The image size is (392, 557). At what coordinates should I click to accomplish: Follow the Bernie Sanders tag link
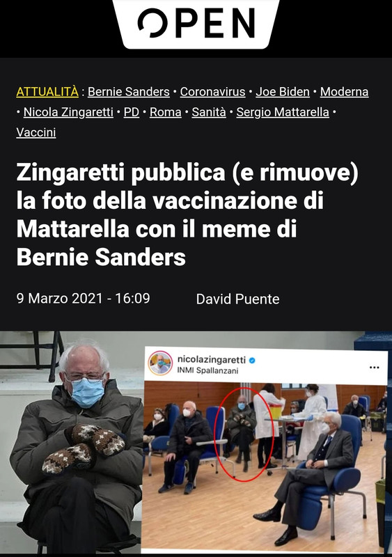point(129,92)
